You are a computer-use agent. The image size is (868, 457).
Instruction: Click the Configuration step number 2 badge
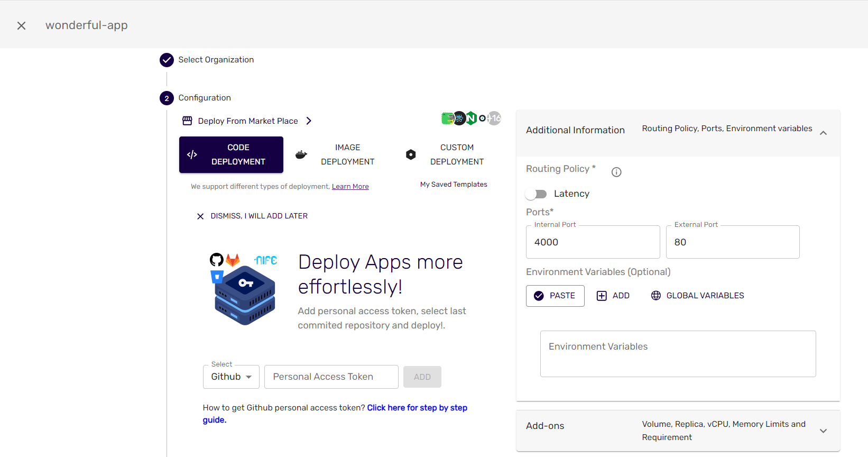(167, 98)
